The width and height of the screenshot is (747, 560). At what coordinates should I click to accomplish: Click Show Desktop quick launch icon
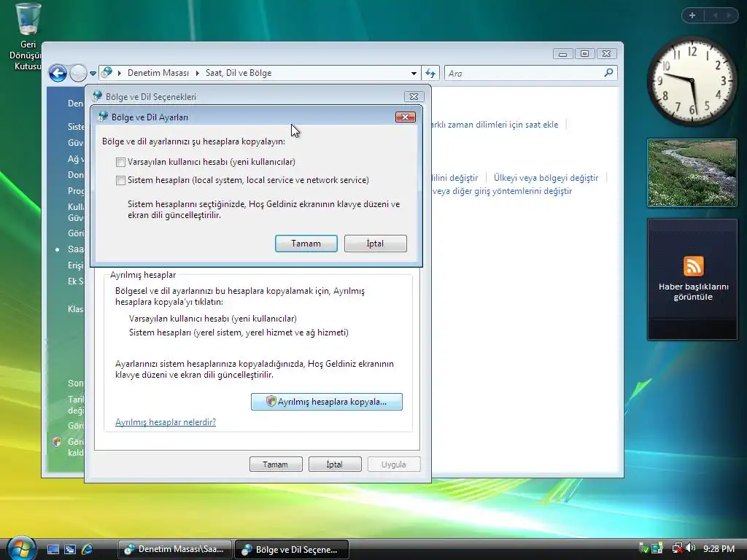tap(53, 549)
